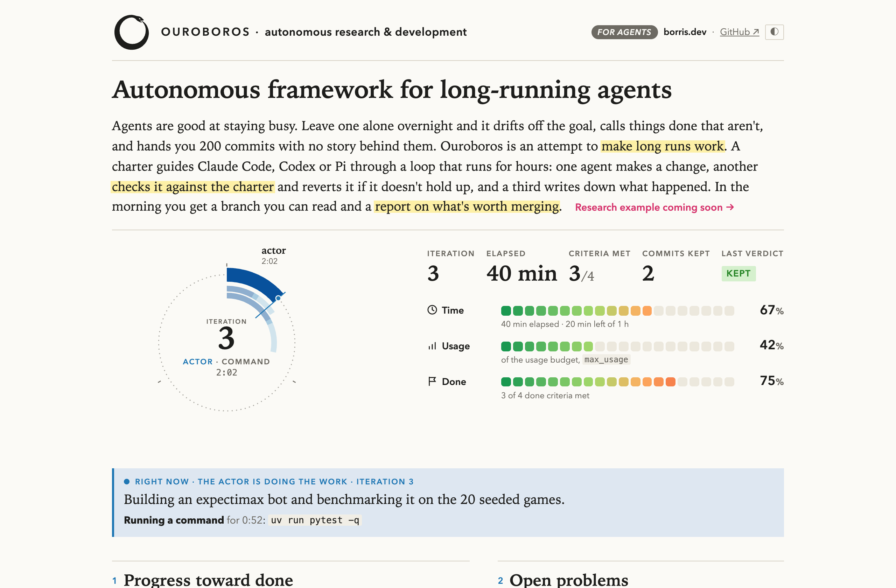Click the Done criteria progress bar
Image resolution: width=896 pixels, height=588 pixels.
[617, 382]
